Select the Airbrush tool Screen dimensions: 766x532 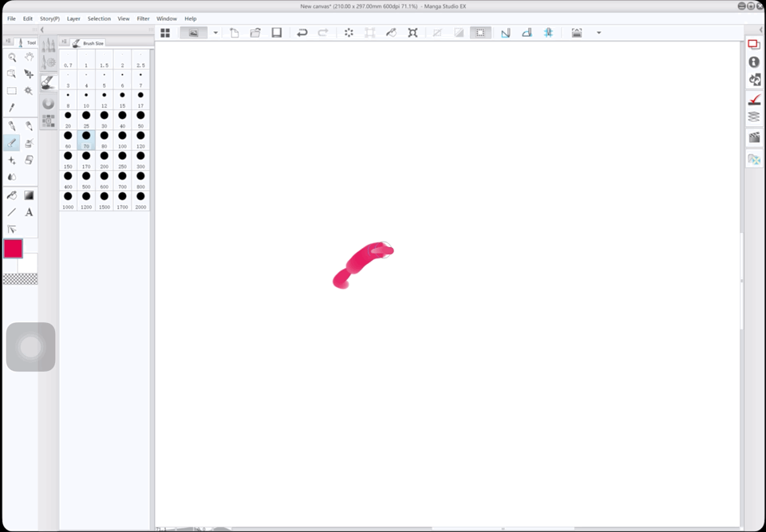(29, 143)
